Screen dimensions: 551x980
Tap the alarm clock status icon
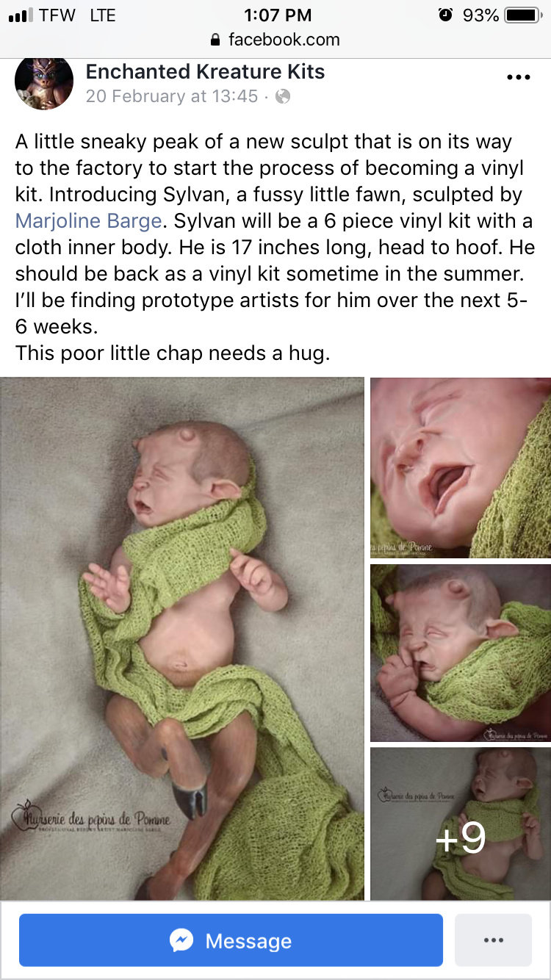coord(445,15)
